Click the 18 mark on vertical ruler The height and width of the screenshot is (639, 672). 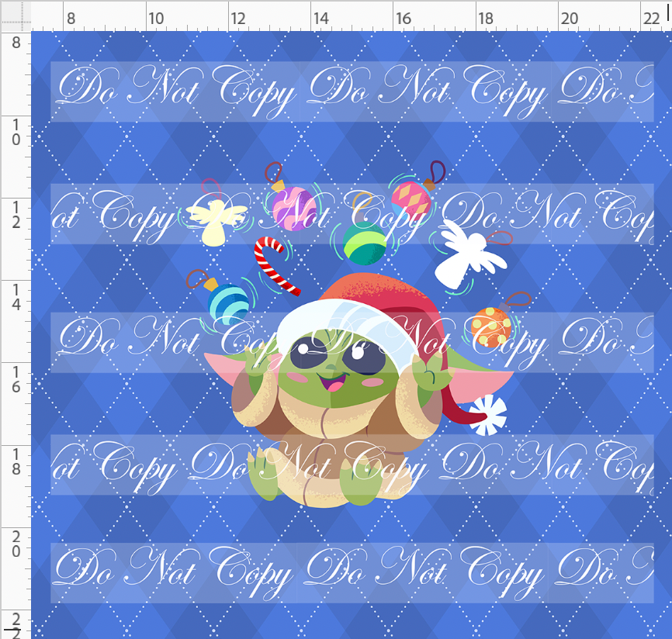click(x=16, y=461)
